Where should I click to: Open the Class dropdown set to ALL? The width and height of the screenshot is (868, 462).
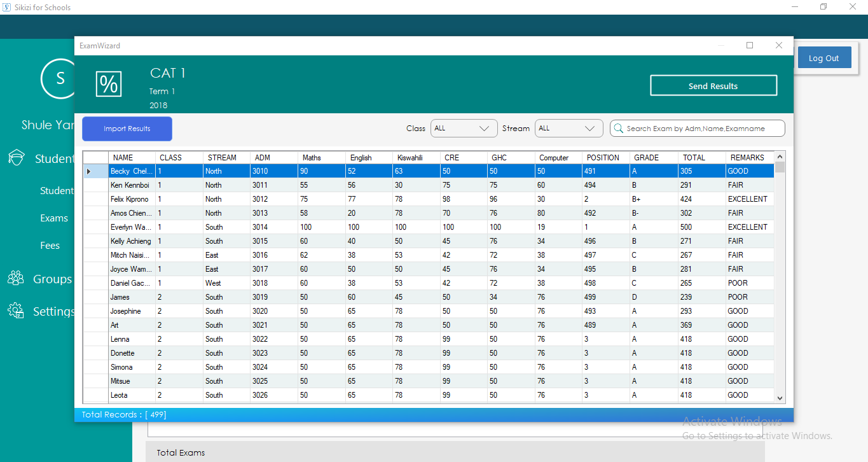pos(464,129)
